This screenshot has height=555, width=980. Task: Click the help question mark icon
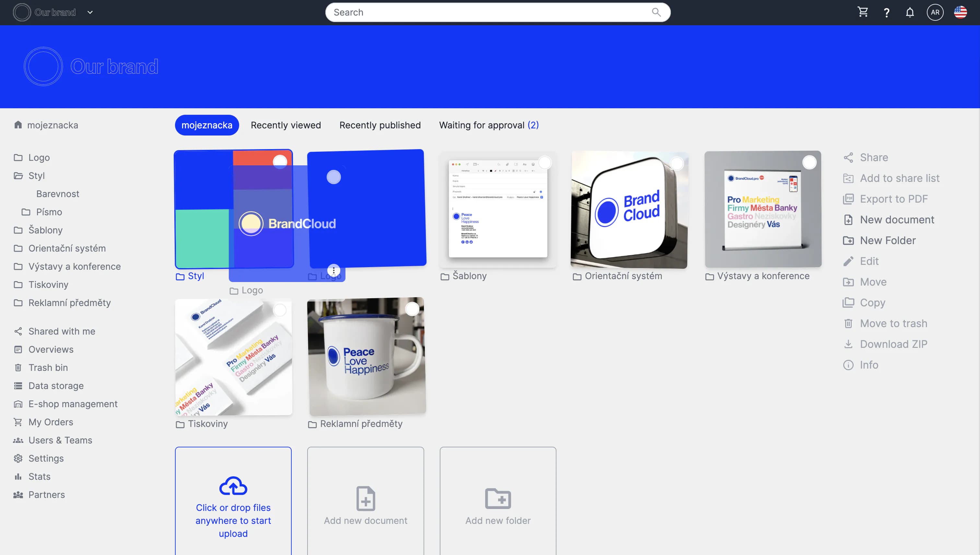[x=887, y=13]
